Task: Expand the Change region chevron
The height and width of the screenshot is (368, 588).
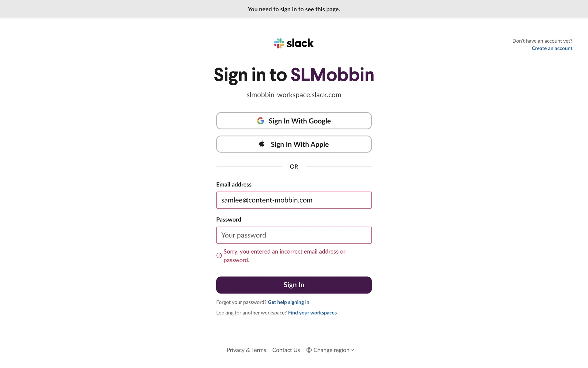Action: (352, 350)
